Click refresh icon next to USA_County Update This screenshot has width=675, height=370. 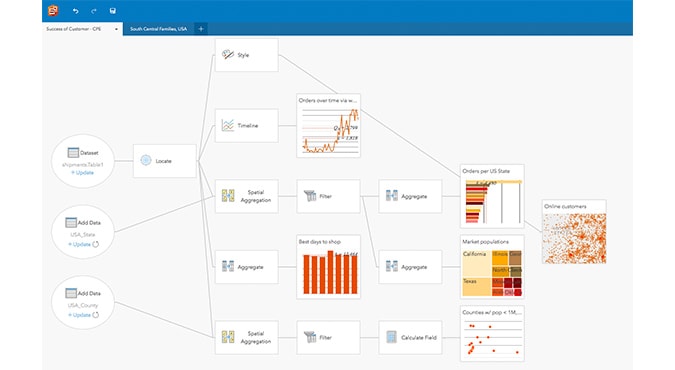(x=96, y=315)
